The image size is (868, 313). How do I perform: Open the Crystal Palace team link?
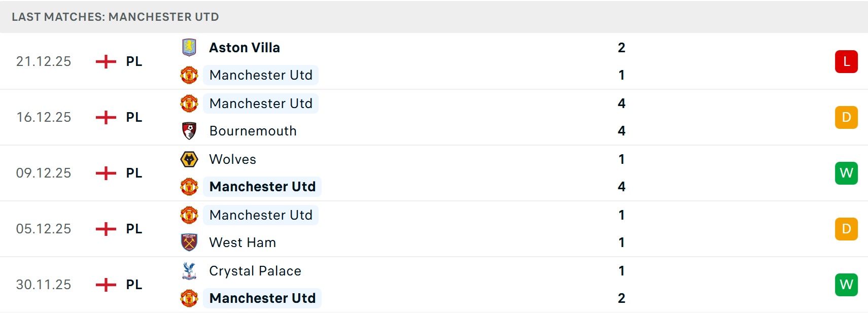click(x=255, y=271)
